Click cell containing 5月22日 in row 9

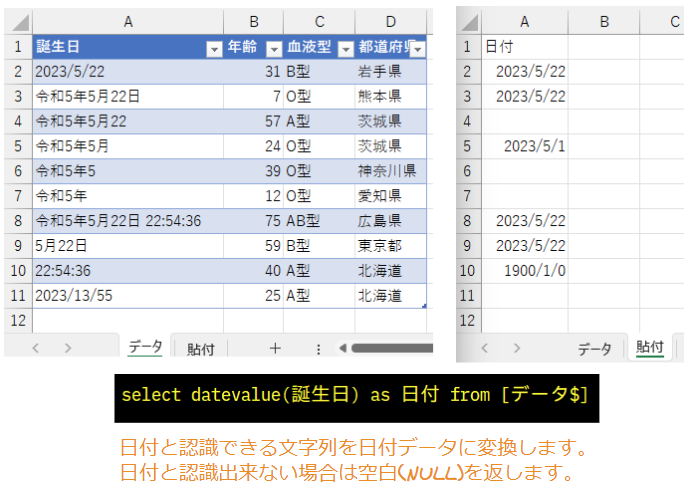point(128,246)
